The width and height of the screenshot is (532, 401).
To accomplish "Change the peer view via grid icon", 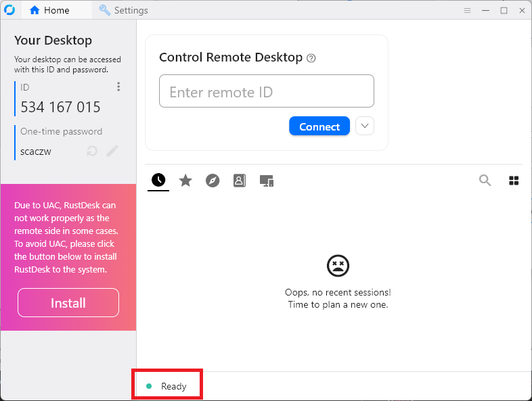I will pyautogui.click(x=514, y=181).
